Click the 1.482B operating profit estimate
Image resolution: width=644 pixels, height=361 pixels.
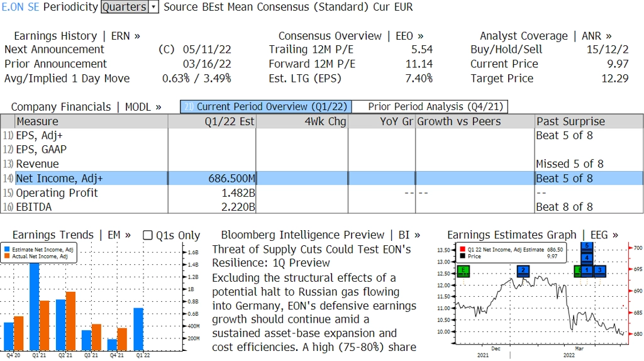[238, 192]
